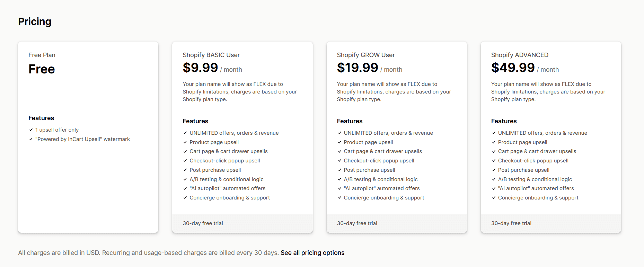This screenshot has width=644, height=267.
Task: Click the 'Pricing' section heading
Action: [x=35, y=21]
